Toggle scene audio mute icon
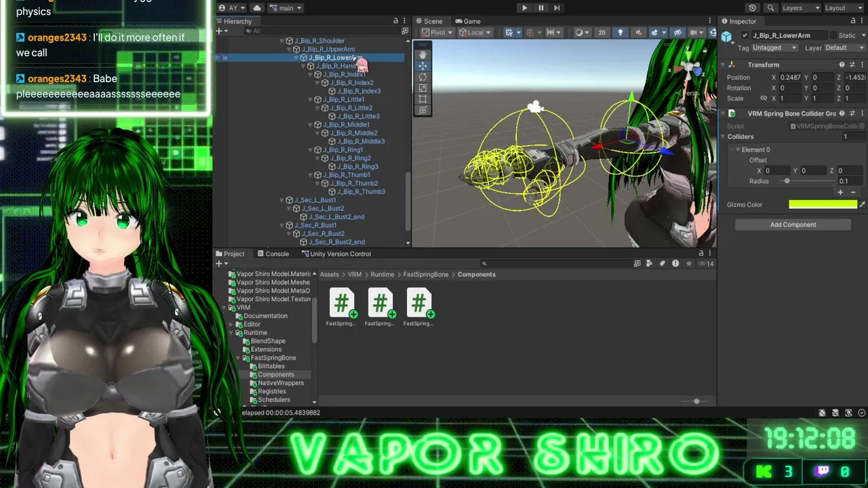This screenshot has width=868, height=488. (637, 33)
